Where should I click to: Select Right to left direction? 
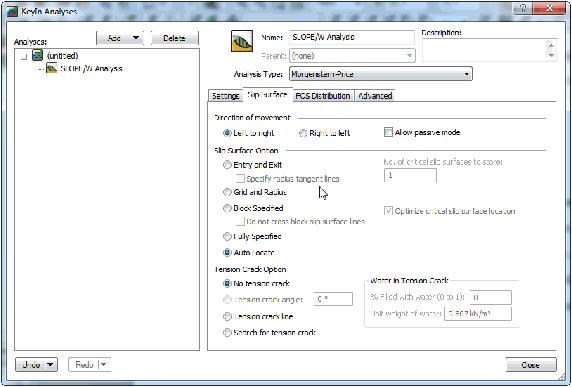click(x=303, y=133)
